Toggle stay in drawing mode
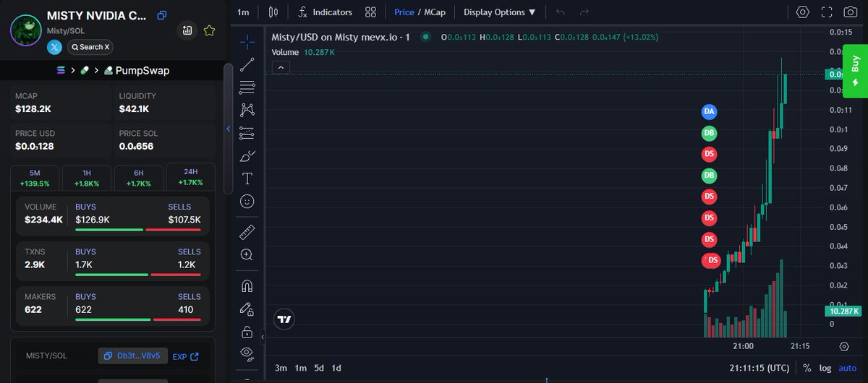 [x=247, y=309]
